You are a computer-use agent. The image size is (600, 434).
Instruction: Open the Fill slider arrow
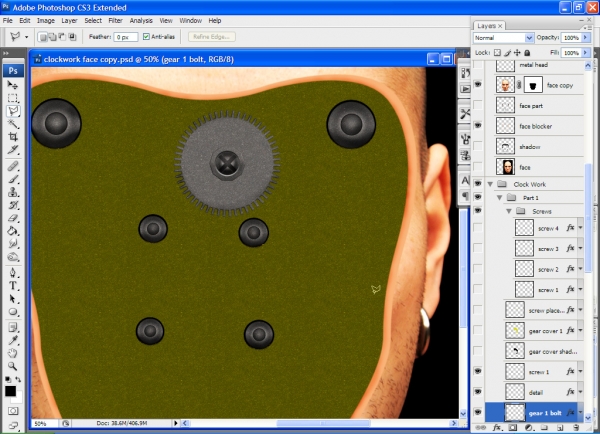[x=585, y=52]
